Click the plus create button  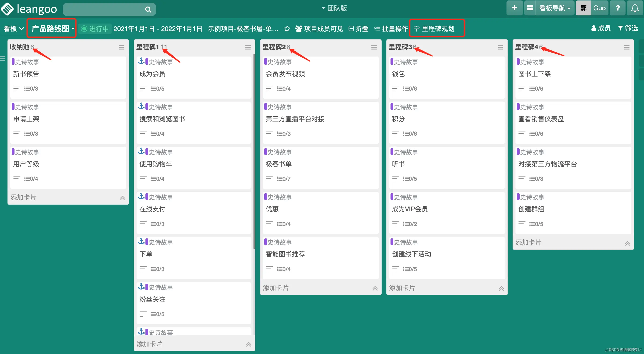514,8
